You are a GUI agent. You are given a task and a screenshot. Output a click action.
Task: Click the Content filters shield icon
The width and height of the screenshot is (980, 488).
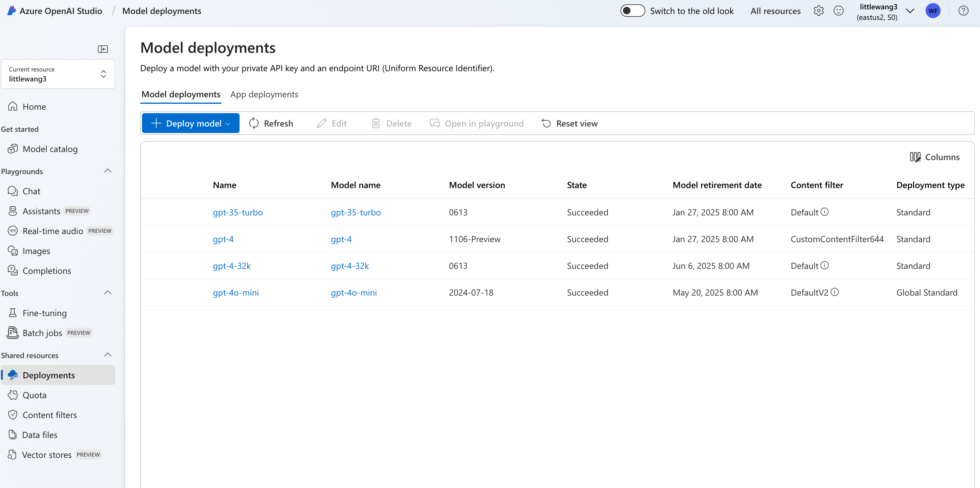[12, 415]
